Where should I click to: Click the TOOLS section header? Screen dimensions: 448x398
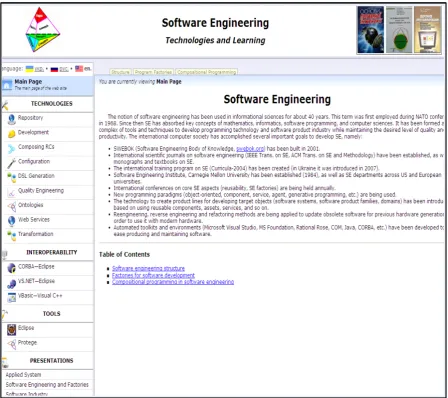[x=52, y=314]
